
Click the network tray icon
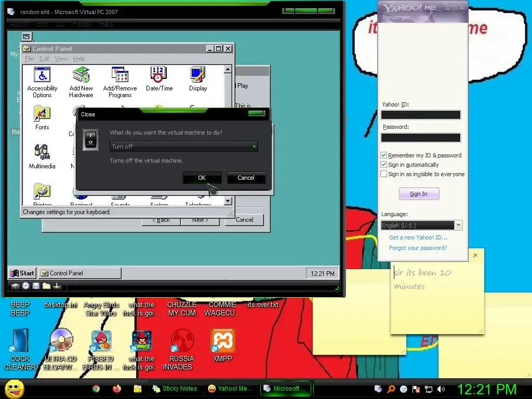tap(429, 389)
